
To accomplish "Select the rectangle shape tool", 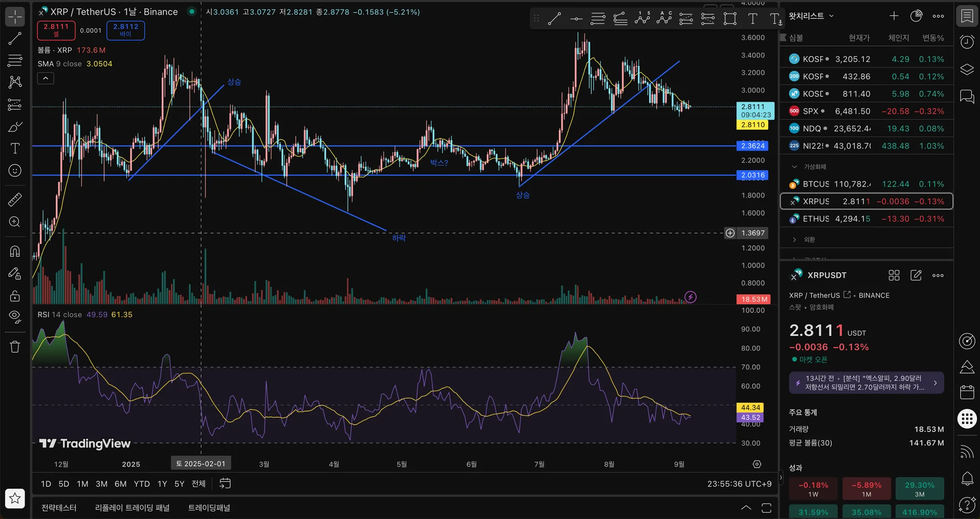I will [x=730, y=19].
